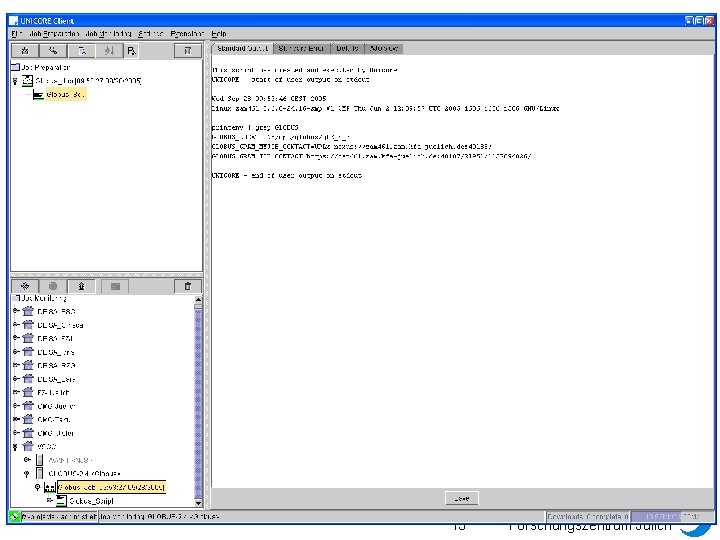Click the highlighted 'R' run toolbar button
720x540 pixels.
[x=131, y=51]
